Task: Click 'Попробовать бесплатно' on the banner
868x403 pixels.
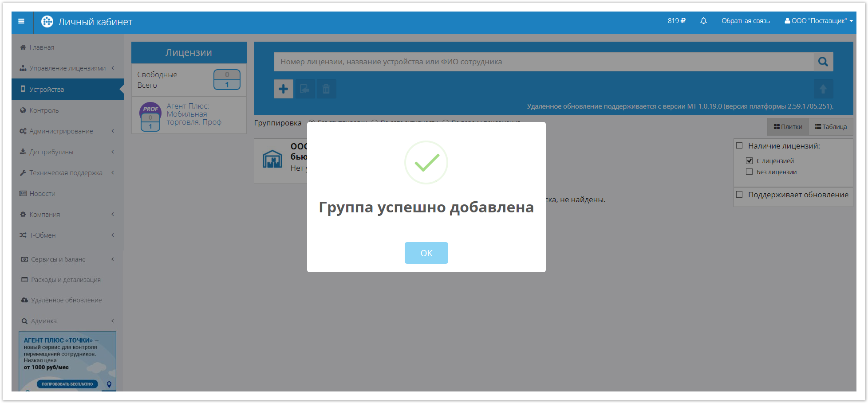Action: (67, 384)
